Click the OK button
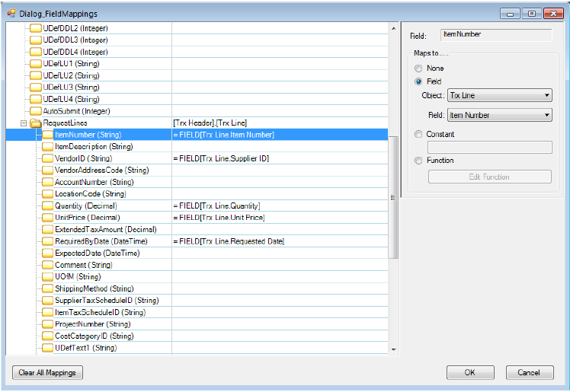The width and height of the screenshot is (570, 392). [469, 373]
